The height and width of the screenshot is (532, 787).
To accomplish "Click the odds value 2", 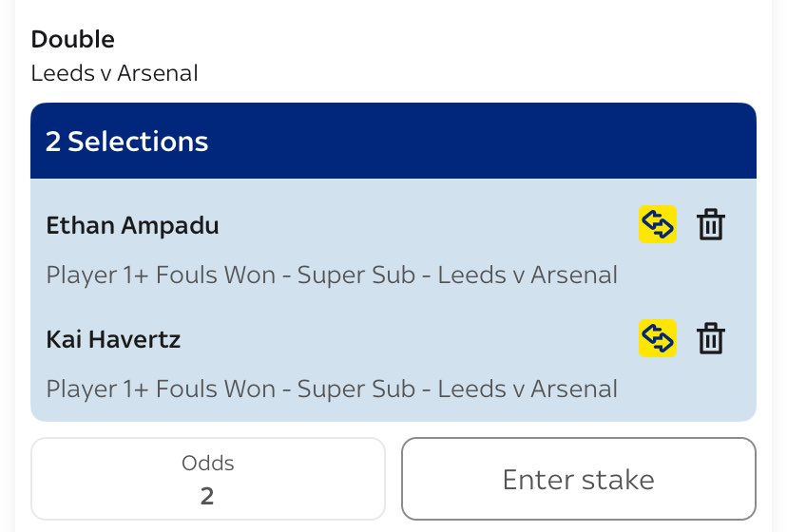I will 207,495.
